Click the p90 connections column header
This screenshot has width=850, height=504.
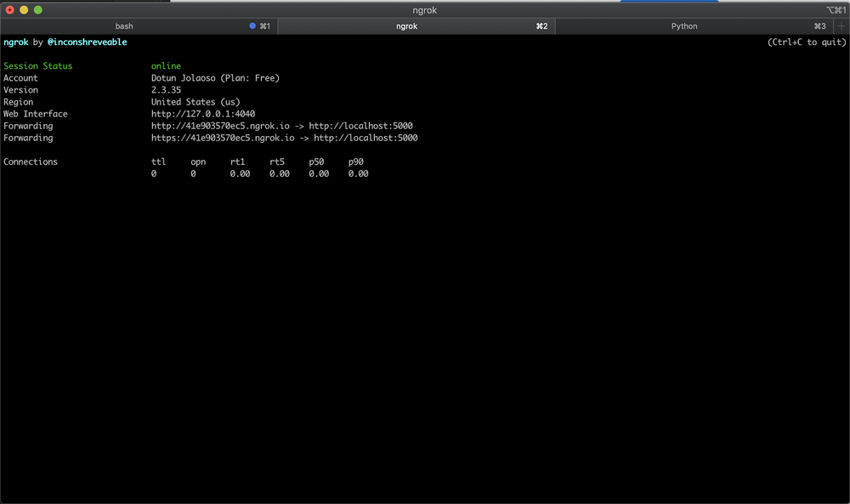pos(356,161)
